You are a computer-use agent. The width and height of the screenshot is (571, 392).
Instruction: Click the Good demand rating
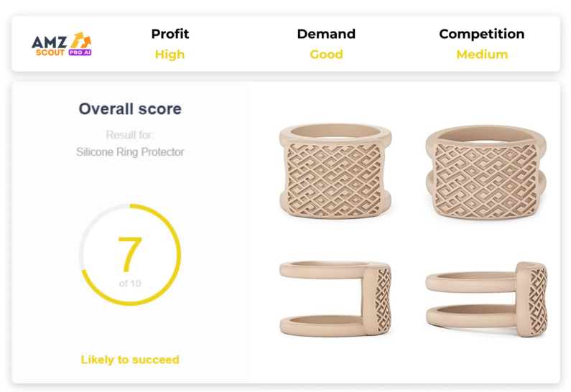click(326, 55)
